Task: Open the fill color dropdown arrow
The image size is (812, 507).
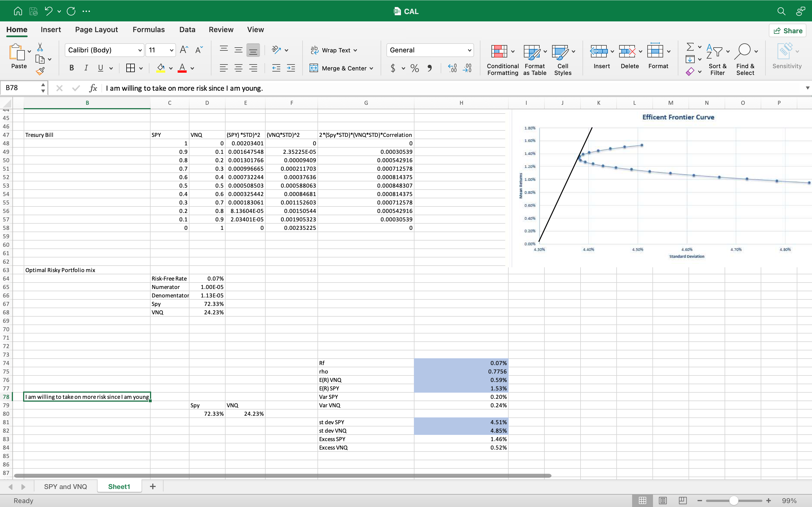Action: pos(171,68)
